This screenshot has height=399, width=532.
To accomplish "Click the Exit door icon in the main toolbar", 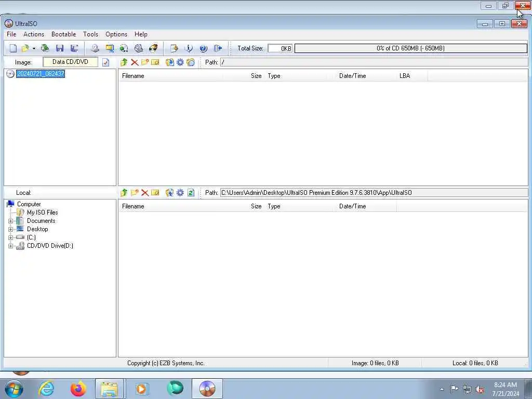I will click(x=218, y=48).
